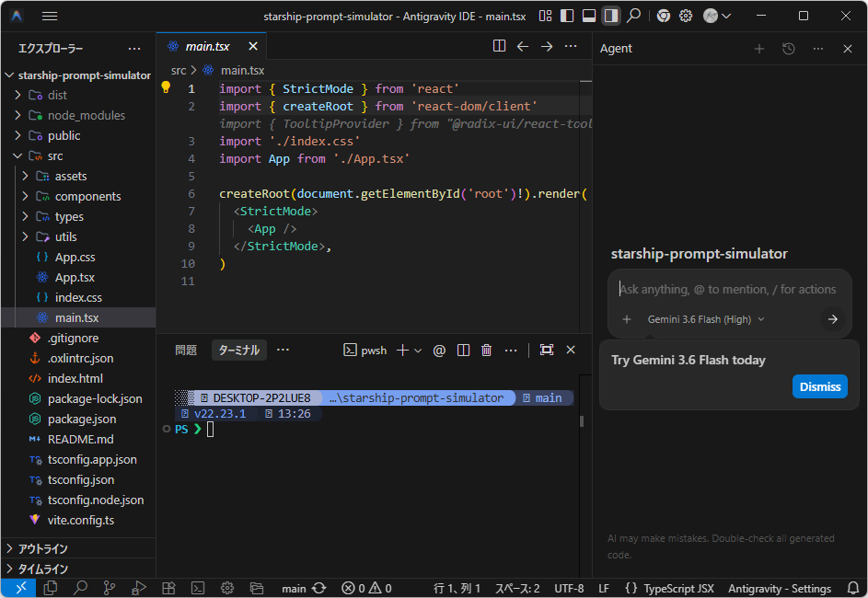The image size is (868, 598).
Task: Open App.css in the explorer
Action: 78,258
